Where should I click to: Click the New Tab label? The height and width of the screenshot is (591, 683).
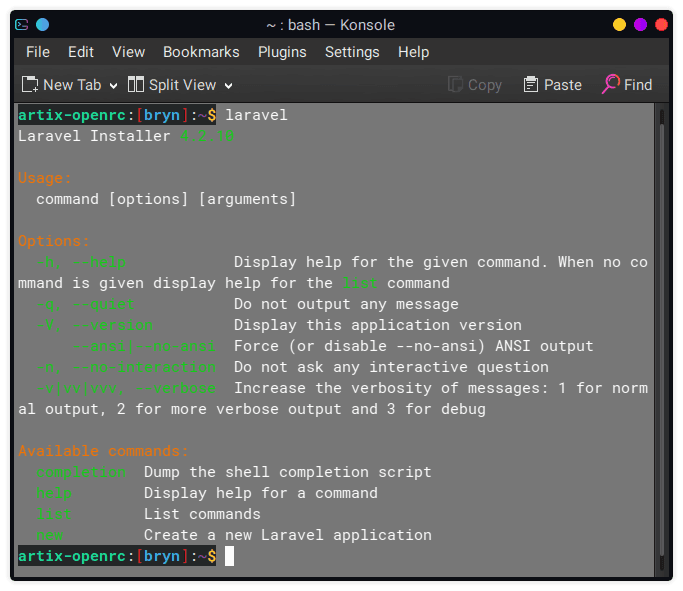[72, 85]
